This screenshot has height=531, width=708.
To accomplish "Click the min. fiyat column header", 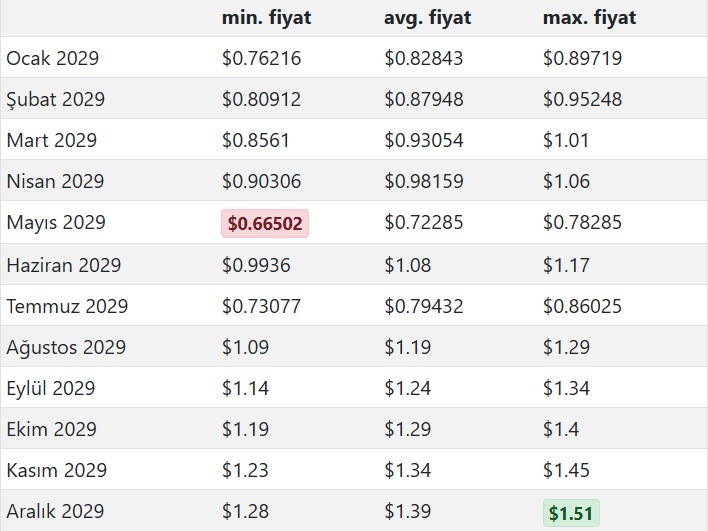I will coord(266,18).
